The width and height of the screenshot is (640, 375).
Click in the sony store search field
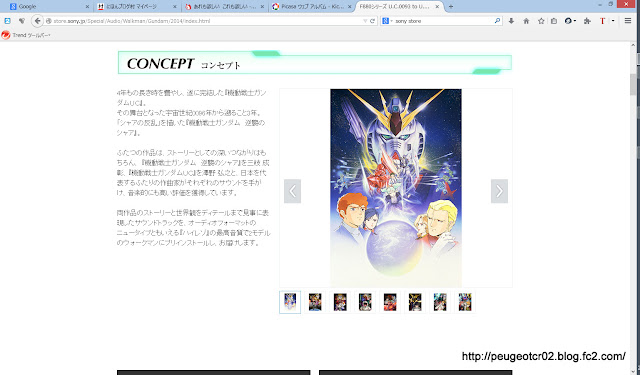tap(444, 21)
